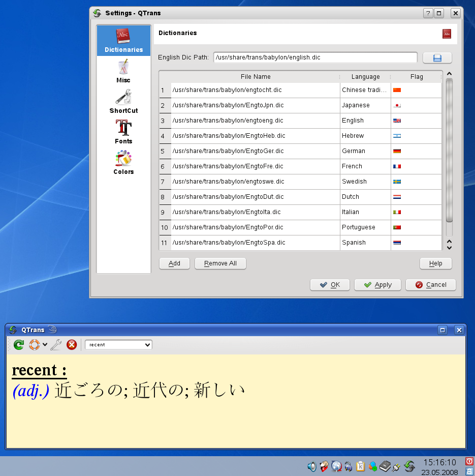Click the Swedish language cell
This screenshot has height=476, width=475.
pyautogui.click(x=365, y=182)
